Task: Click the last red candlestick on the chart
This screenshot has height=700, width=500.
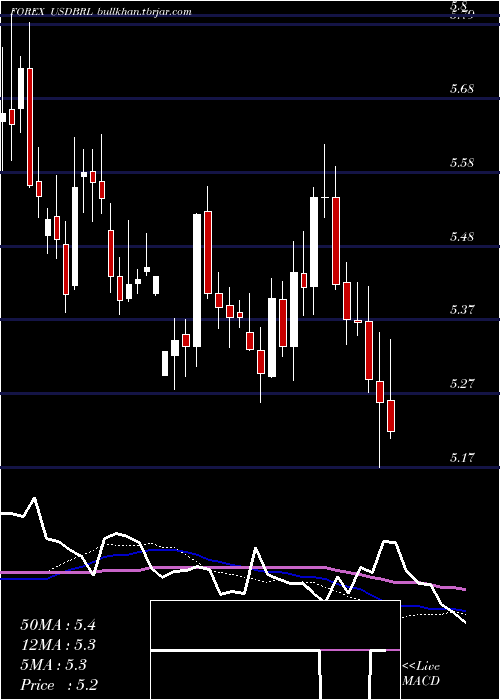Action: tap(391, 416)
